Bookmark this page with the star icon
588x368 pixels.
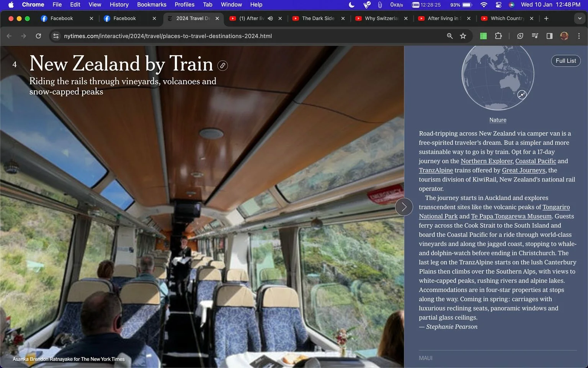point(463,36)
